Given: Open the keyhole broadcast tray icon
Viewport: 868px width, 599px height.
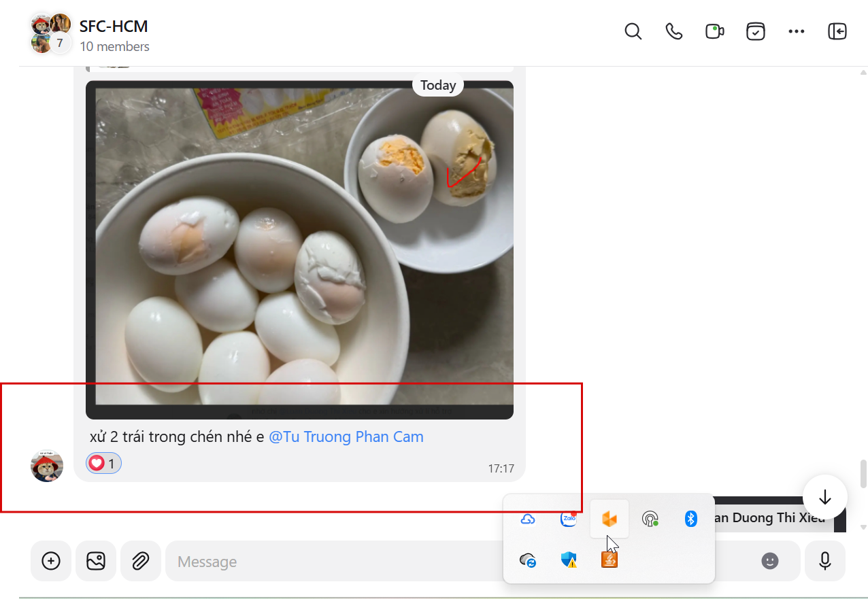Looking at the screenshot, I should pos(650,519).
